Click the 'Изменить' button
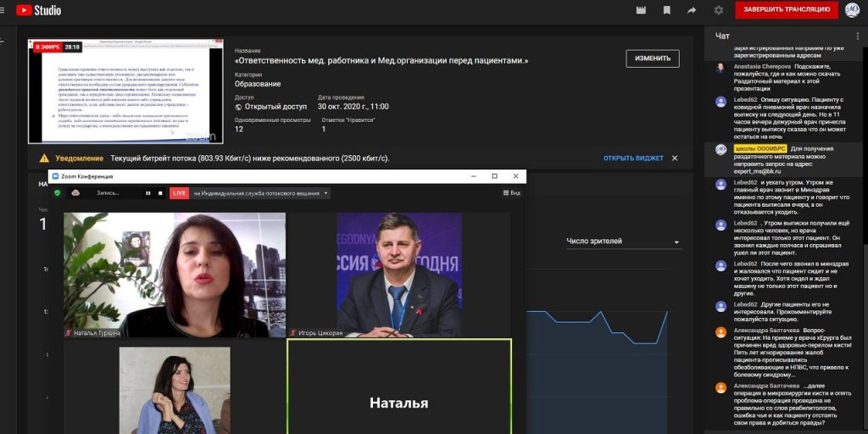The image size is (868, 434). [x=652, y=58]
